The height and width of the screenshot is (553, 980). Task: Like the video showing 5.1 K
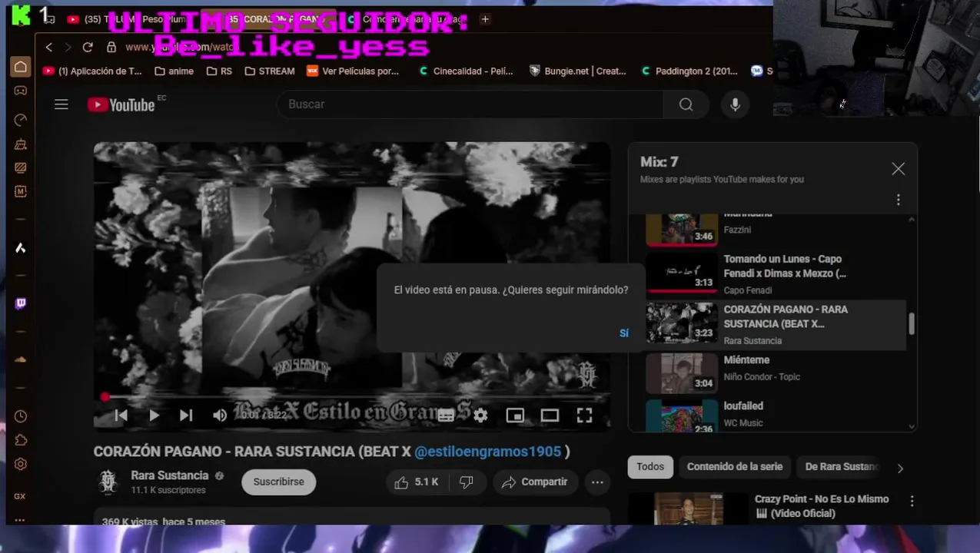[416, 482]
